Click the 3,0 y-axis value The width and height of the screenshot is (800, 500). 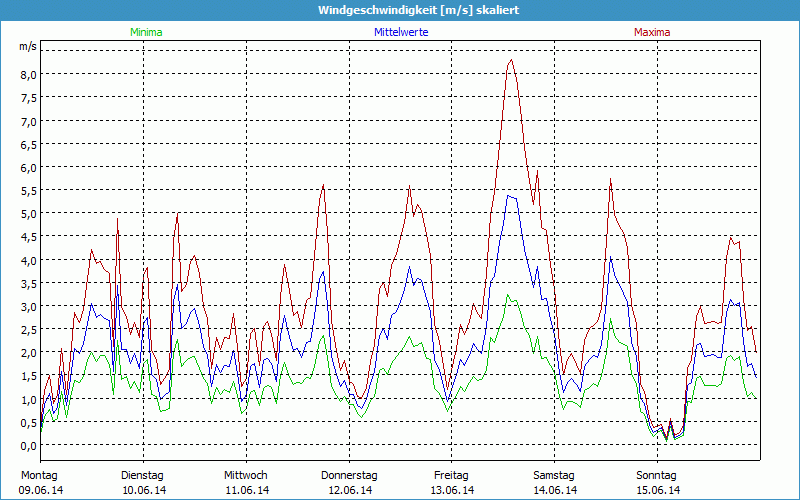pos(28,307)
